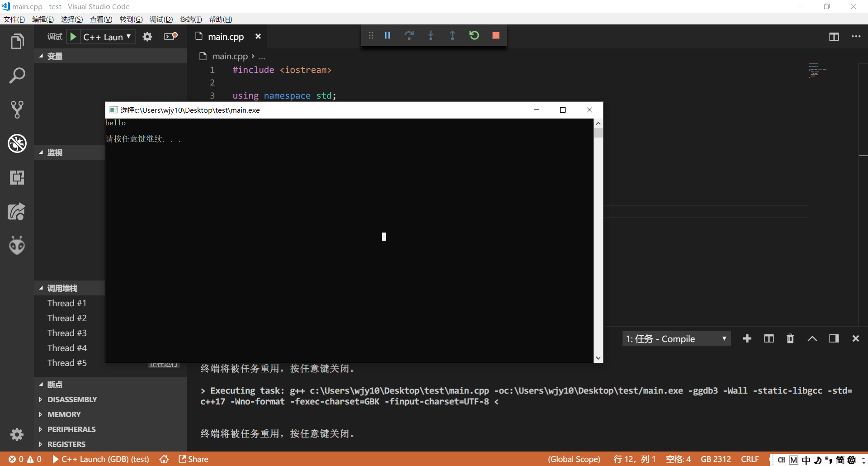Viewport: 868px width, 466px height.
Task: Open the 转到(G) menu
Action: 131,19
